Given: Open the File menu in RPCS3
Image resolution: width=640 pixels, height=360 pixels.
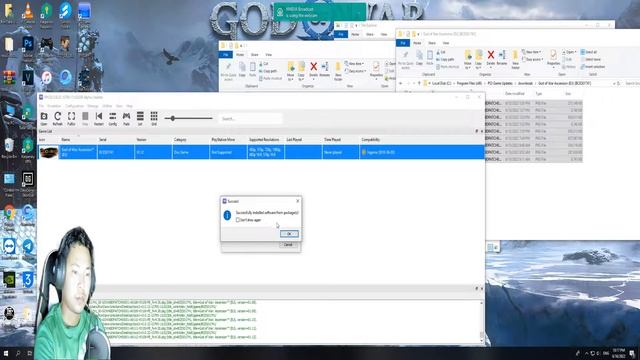Looking at the screenshot, I should tap(41, 106).
